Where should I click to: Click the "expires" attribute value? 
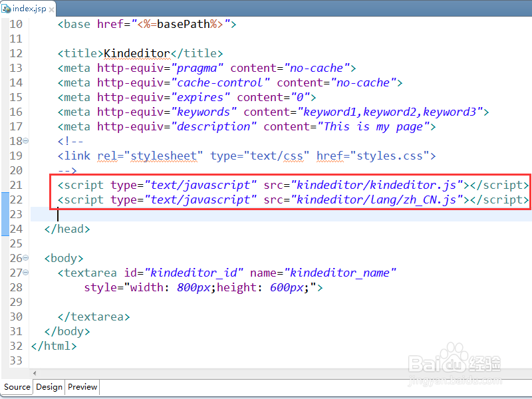tap(201, 97)
